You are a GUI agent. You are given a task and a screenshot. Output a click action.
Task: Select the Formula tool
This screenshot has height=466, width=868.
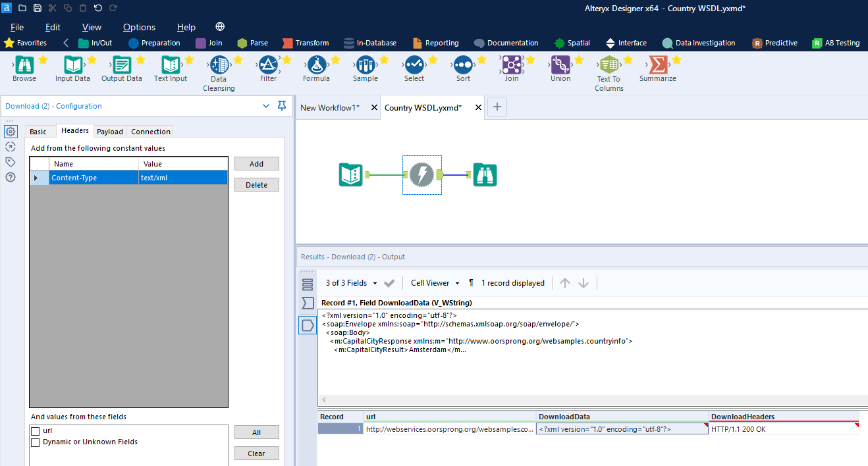click(x=315, y=66)
